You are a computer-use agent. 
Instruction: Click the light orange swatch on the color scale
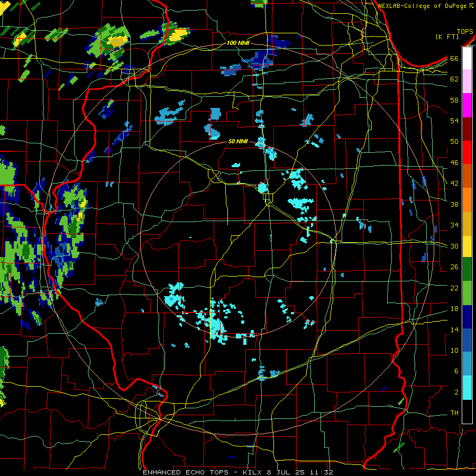467,200
